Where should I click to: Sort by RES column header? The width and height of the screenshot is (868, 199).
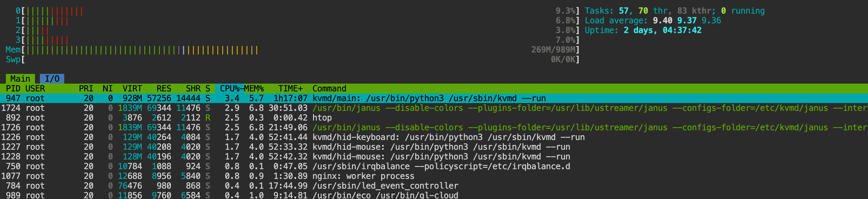pos(164,88)
